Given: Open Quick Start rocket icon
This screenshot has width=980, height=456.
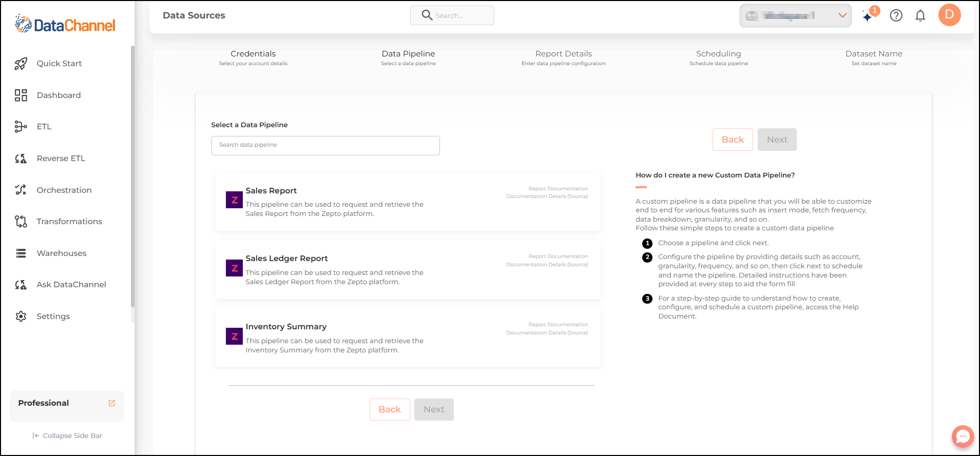Looking at the screenshot, I should (21, 64).
